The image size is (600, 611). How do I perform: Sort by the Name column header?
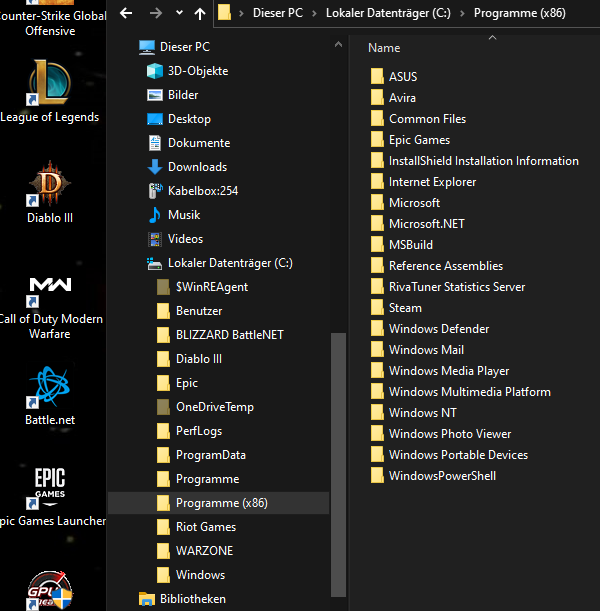click(x=384, y=48)
